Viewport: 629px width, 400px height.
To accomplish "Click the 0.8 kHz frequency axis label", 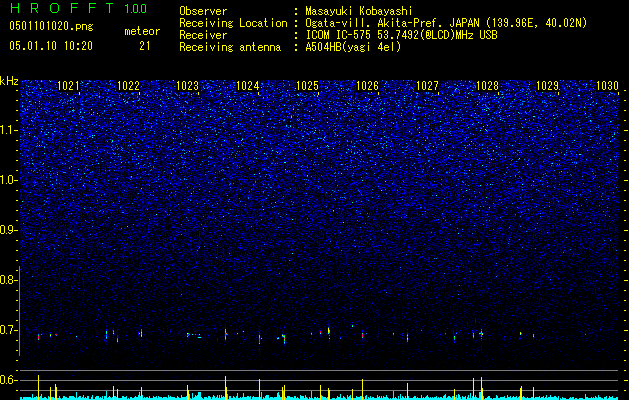I will (x=8, y=280).
